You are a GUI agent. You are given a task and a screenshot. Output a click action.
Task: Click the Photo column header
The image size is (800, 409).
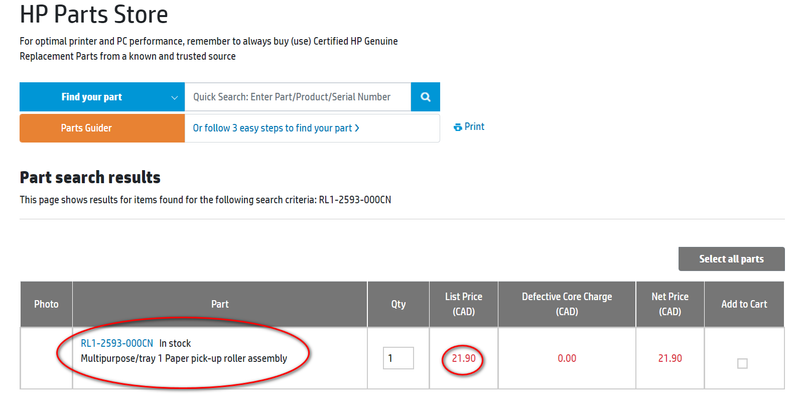46,304
